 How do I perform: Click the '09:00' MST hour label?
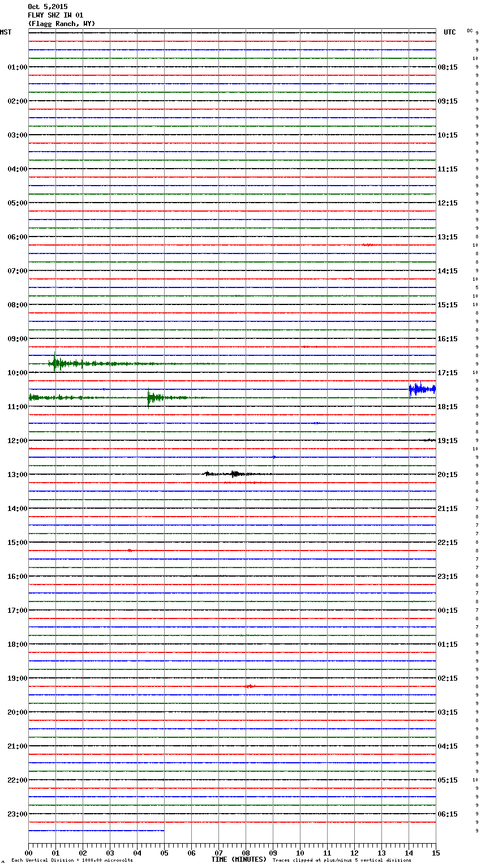click(18, 339)
